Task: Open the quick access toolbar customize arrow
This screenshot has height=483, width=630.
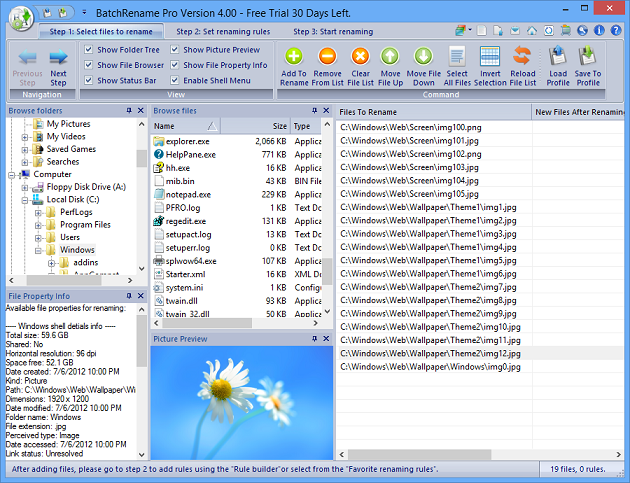Action: point(84,12)
